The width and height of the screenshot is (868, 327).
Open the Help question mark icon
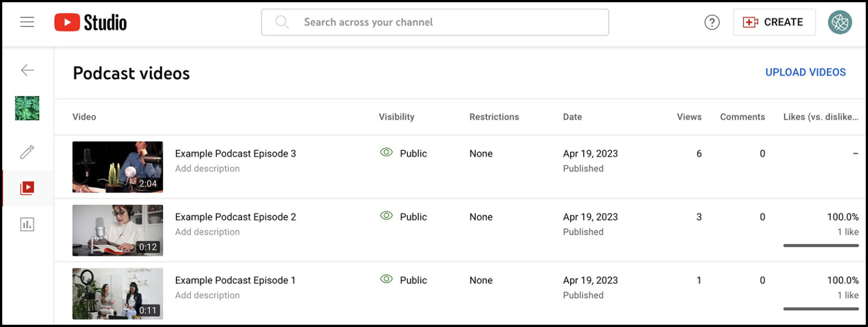click(711, 22)
